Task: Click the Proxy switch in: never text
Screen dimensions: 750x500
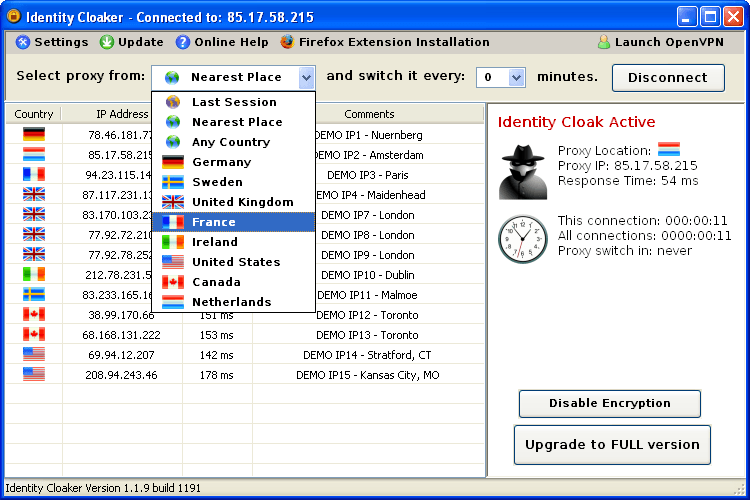Action: [625, 251]
